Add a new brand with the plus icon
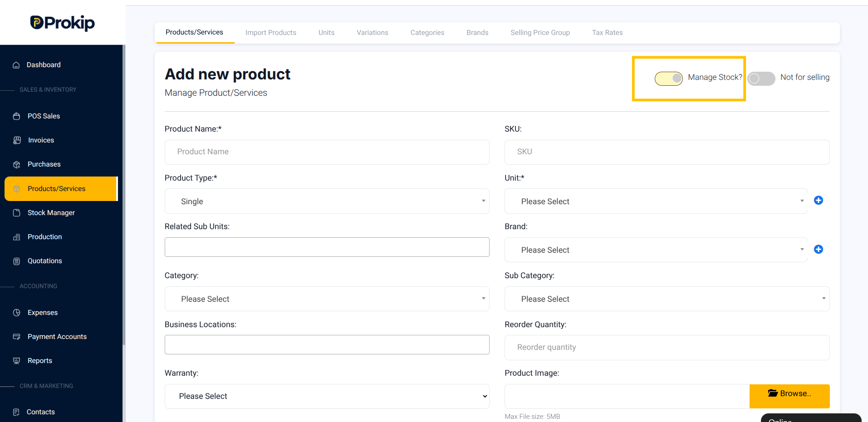 point(819,249)
